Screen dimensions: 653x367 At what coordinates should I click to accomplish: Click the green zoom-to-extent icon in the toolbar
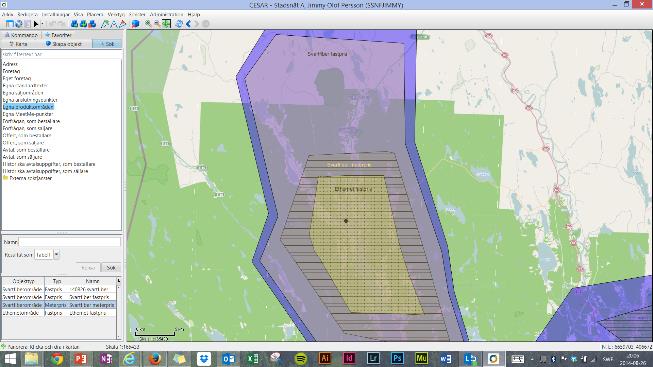167,24
